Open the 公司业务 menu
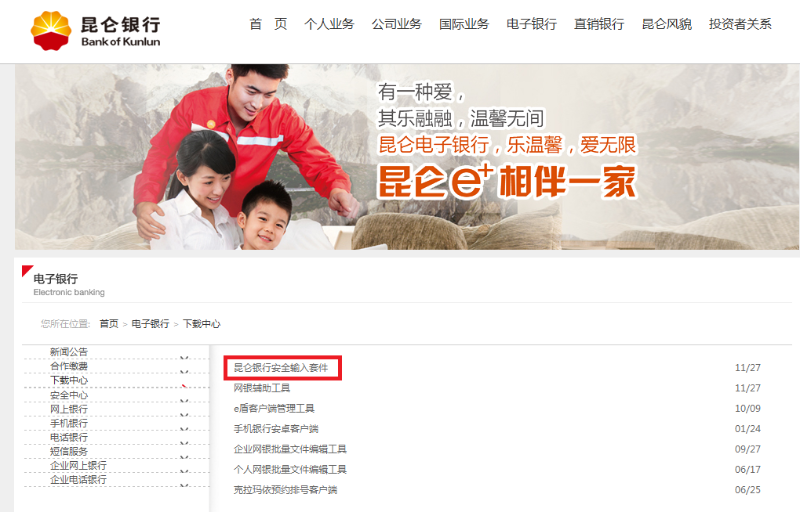 pyautogui.click(x=396, y=24)
